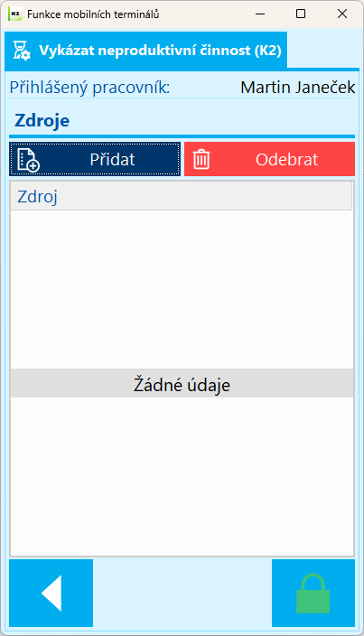The width and height of the screenshot is (364, 636).
Task: Click the empty list area below Zdroj header
Action: pyautogui.click(x=182, y=289)
